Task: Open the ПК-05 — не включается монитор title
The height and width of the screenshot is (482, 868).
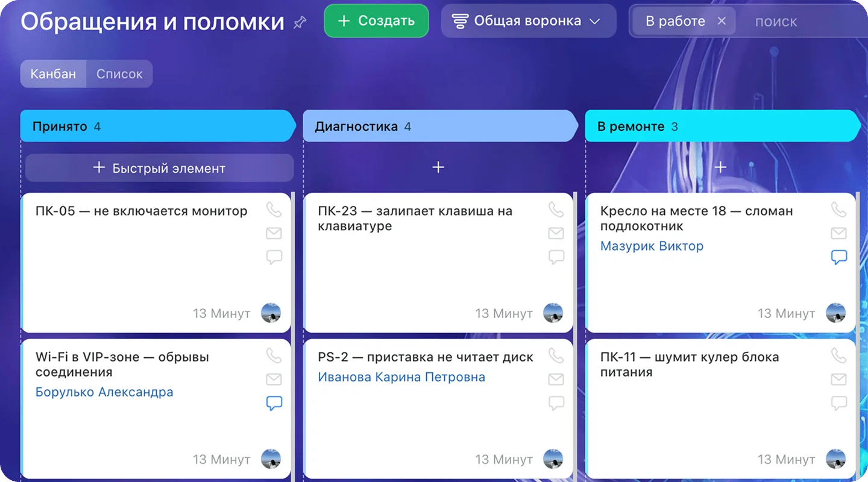Action: click(x=142, y=211)
